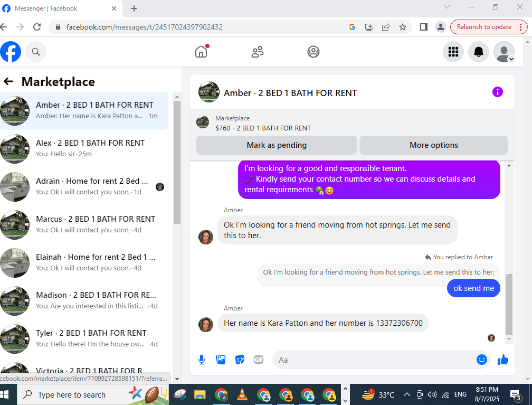Close the Messenger | Facebook tab
532x405 pixels.
(114, 8)
